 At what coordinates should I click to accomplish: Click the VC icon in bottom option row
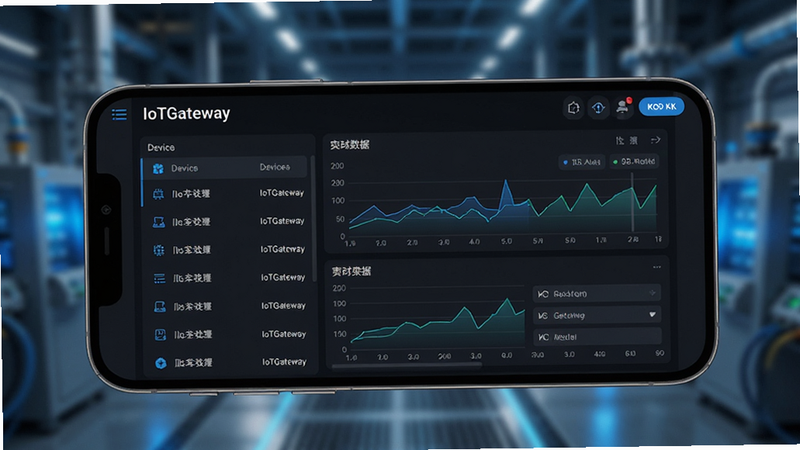pyautogui.click(x=544, y=337)
